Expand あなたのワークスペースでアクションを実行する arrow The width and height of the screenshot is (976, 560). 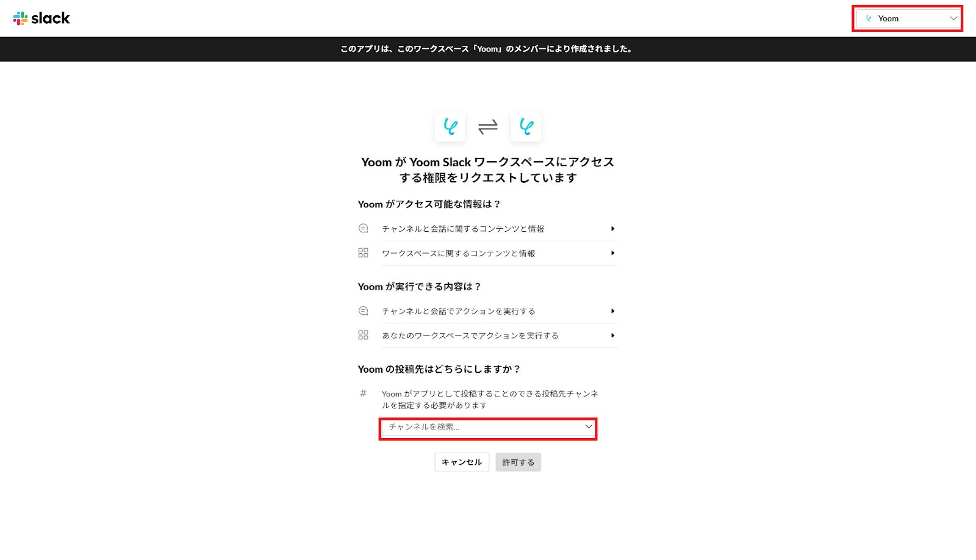pos(612,336)
